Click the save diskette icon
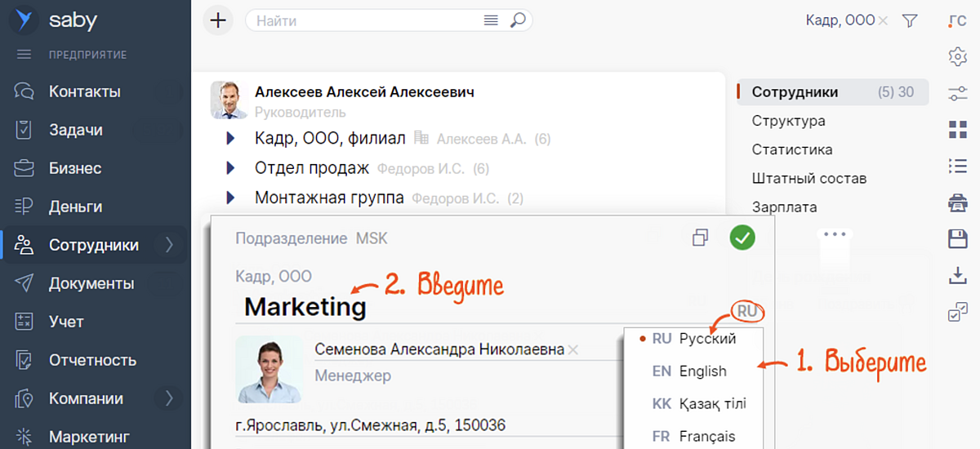This screenshot has height=449, width=980. pos(958,238)
